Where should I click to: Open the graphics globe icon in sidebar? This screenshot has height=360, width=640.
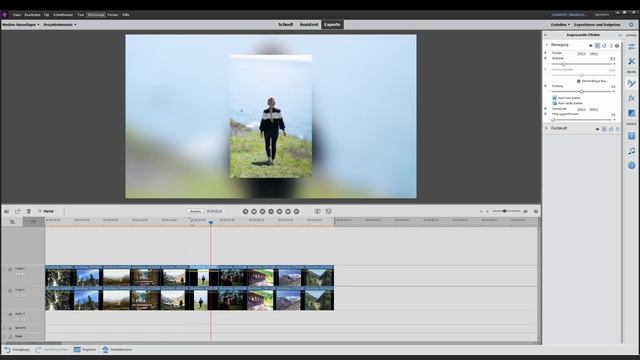(x=631, y=165)
